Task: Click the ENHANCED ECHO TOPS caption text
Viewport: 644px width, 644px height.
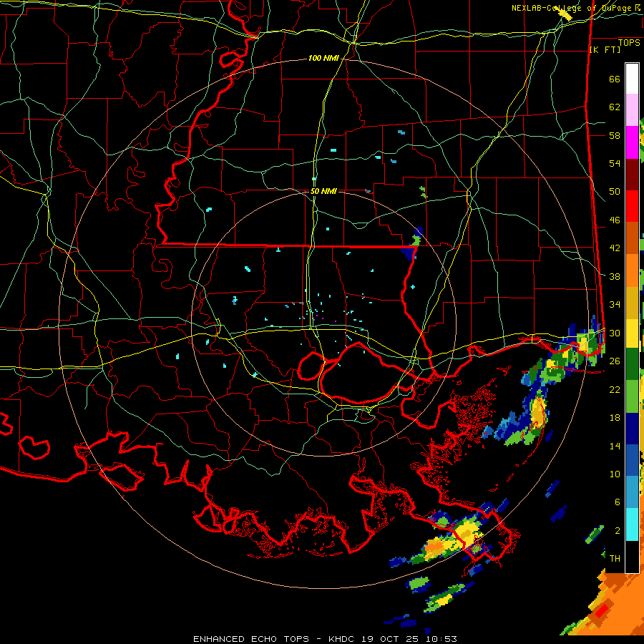Action: 251,639
